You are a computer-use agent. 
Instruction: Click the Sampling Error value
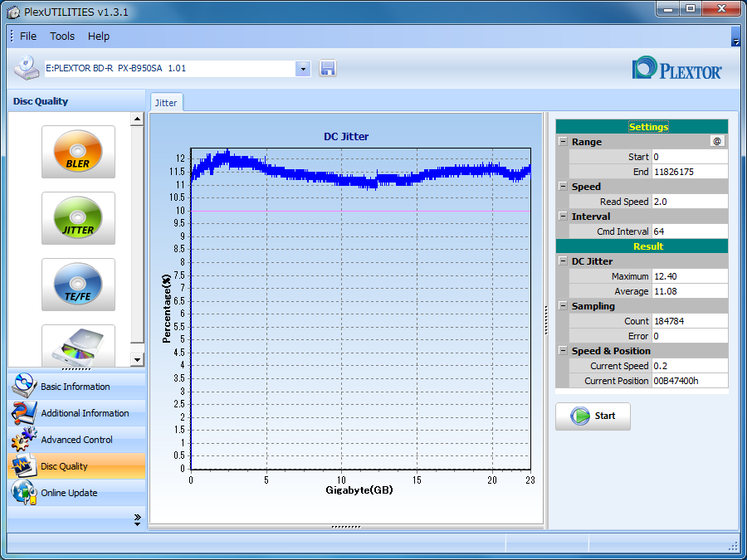[x=690, y=336]
